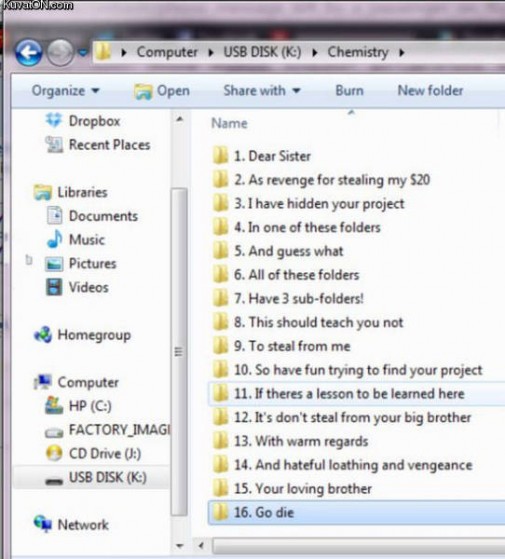Image resolution: width=505 pixels, height=559 pixels.
Task: Expand the Pictures library tree arrow
Action: pyautogui.click(x=29, y=260)
